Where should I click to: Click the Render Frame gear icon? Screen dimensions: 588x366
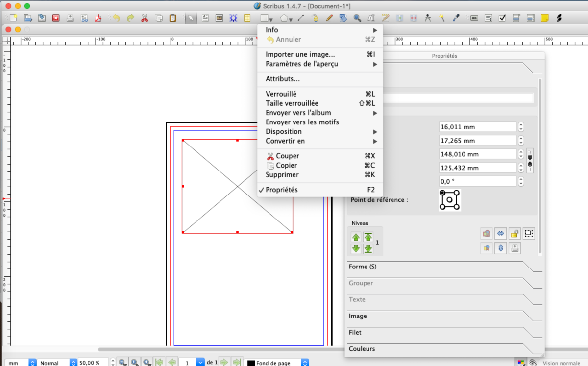pos(233,18)
